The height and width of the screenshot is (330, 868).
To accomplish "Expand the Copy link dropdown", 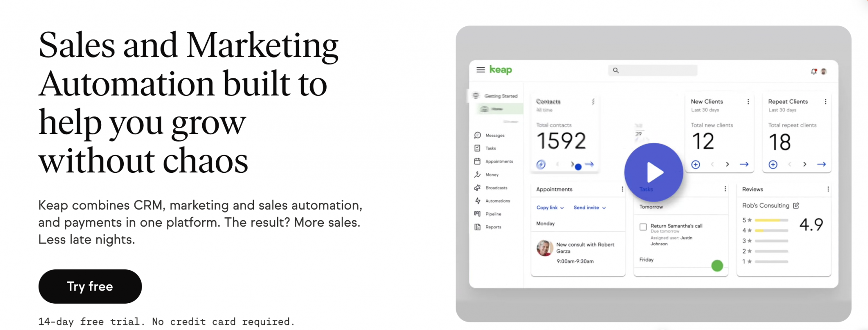I will [x=550, y=208].
